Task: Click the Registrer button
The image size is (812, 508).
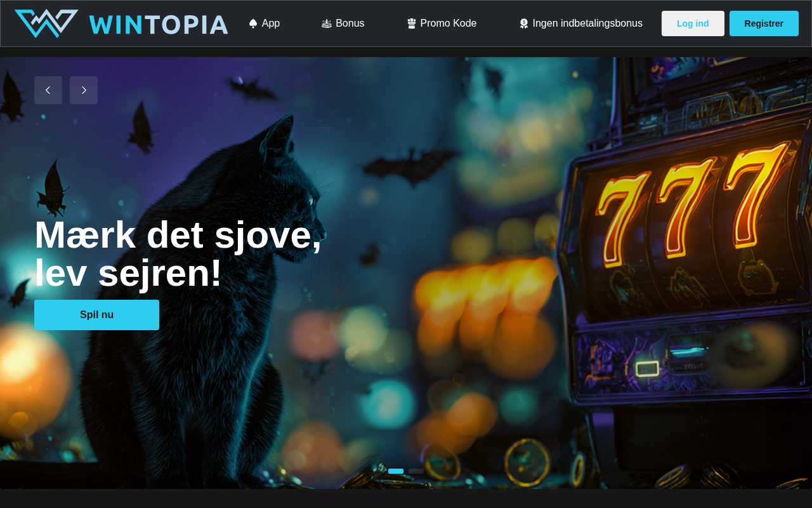Action: click(x=764, y=23)
